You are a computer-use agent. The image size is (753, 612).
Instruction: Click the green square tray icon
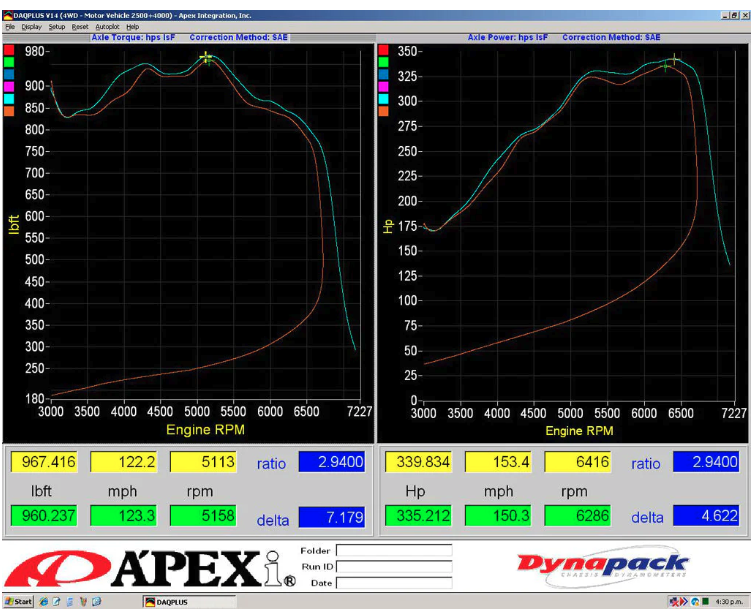point(705,601)
